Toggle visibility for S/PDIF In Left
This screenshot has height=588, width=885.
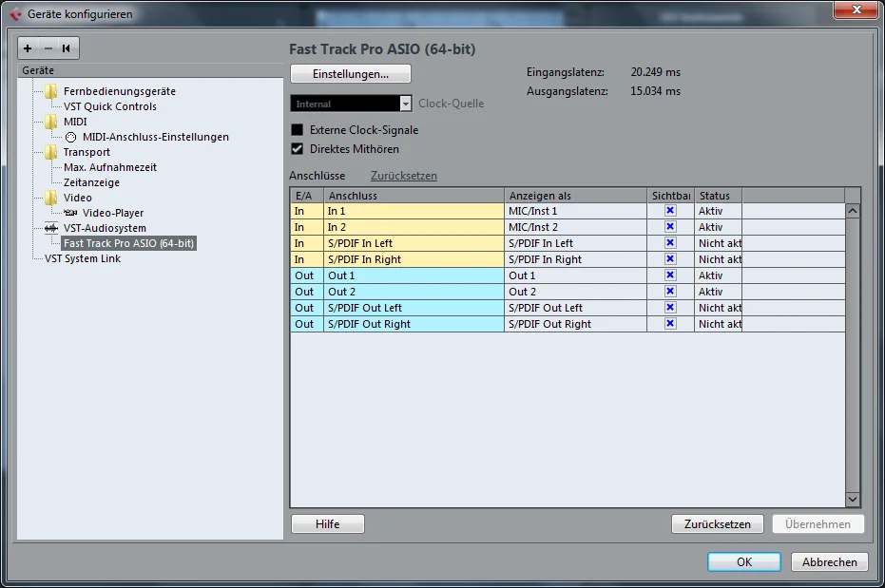coord(670,243)
